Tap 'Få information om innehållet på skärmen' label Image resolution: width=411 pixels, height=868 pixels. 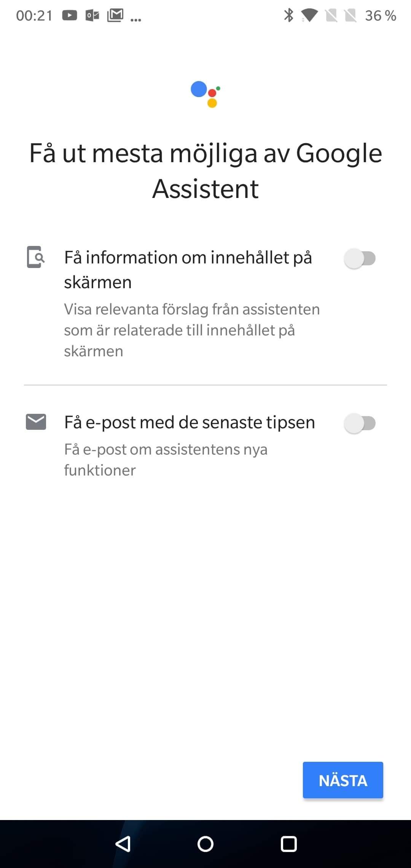(x=188, y=270)
